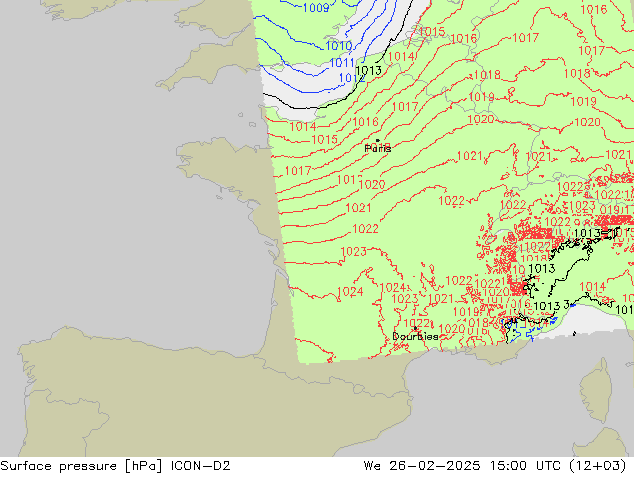Image resolution: width=634 pixels, height=490 pixels.
Task: Click the 1015 label left of Paris-area 1016
Action: click(324, 139)
